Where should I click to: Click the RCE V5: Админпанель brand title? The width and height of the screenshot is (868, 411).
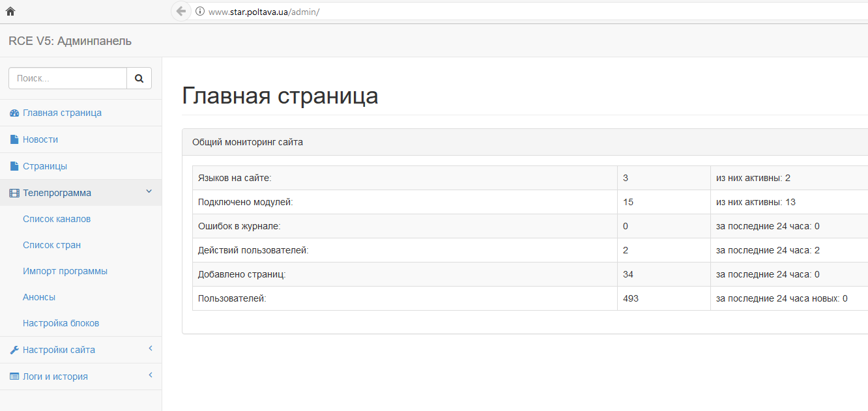pyautogui.click(x=70, y=41)
